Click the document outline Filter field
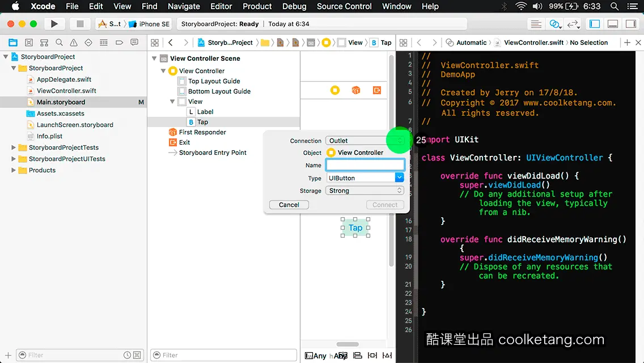The image size is (644, 363). tap(224, 355)
